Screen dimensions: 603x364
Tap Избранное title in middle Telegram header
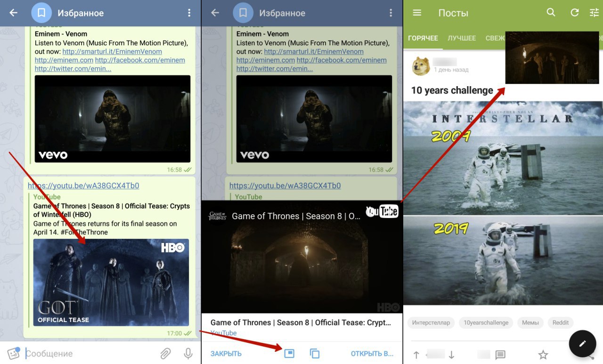click(282, 13)
